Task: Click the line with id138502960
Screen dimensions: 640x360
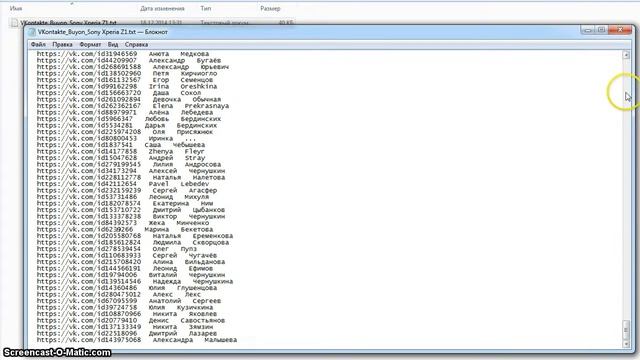Action: (127, 73)
